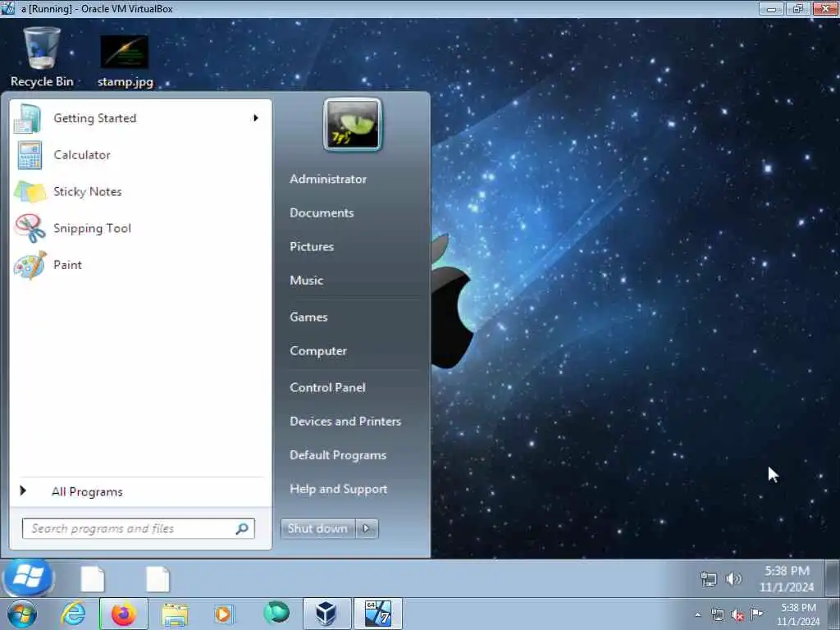
Task: Open Internet Explorer from the host taskbar
Action: tap(73, 614)
